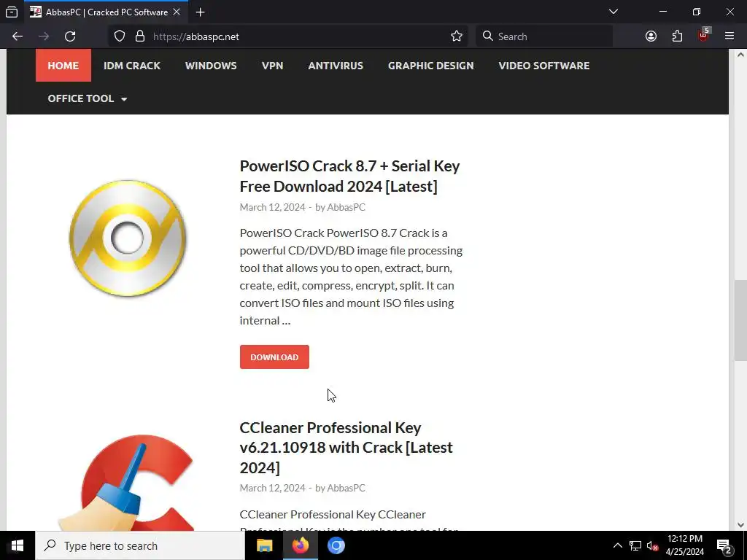Click the muted speaker volume icon
Screen dimensions: 747x560
click(x=653, y=545)
